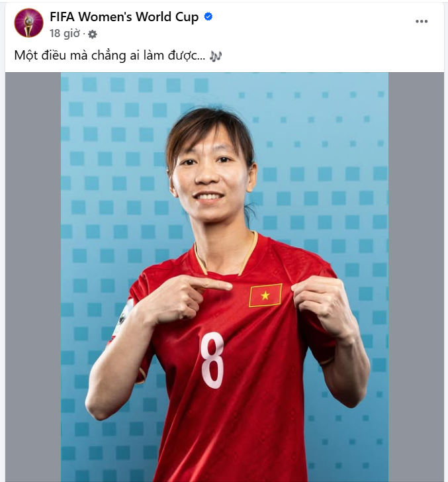Click small blue squares at photo's upper right
This screenshot has height=482, width=448.
[310, 119]
